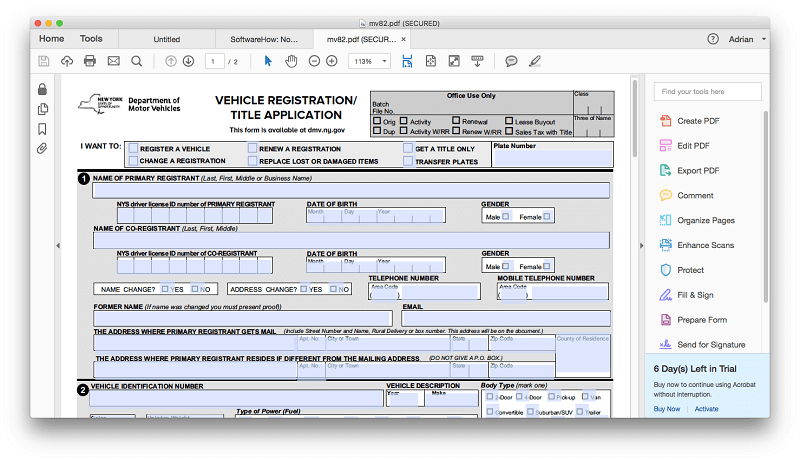
Task: Click the page number field
Action: [x=214, y=61]
